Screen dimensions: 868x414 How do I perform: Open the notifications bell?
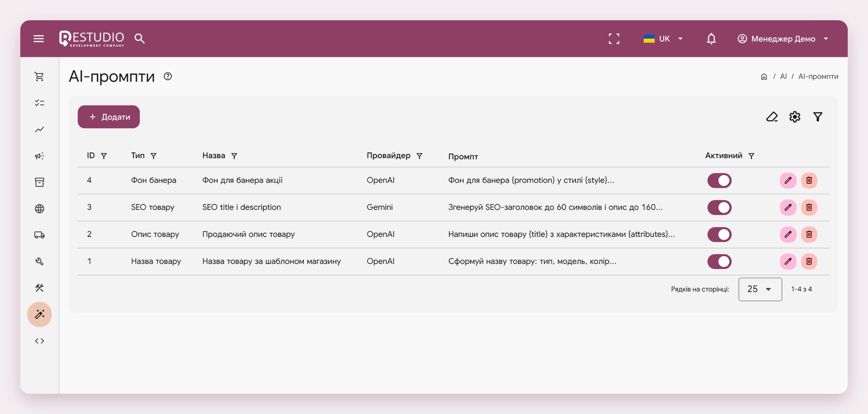(711, 39)
